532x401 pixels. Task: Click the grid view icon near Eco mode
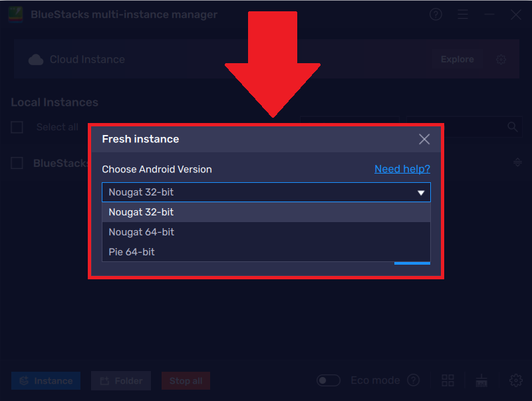pos(448,380)
